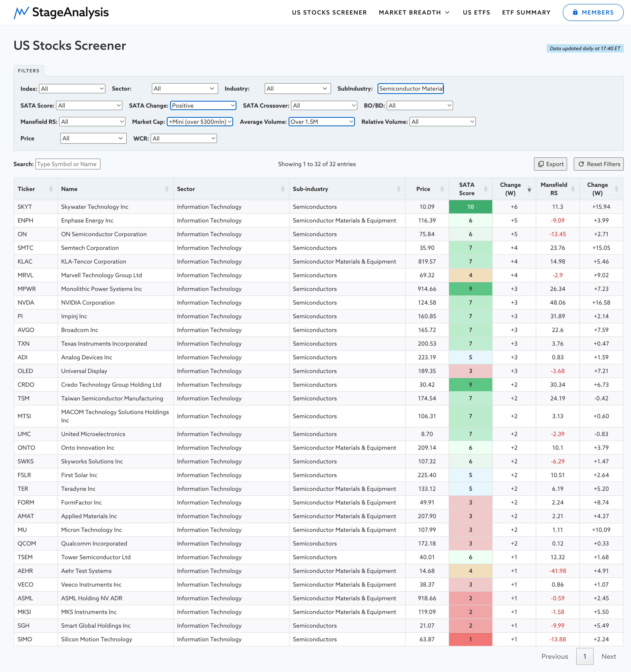The height and width of the screenshot is (672, 631).
Task: Open the Industry filter dropdown
Action: pos(298,89)
